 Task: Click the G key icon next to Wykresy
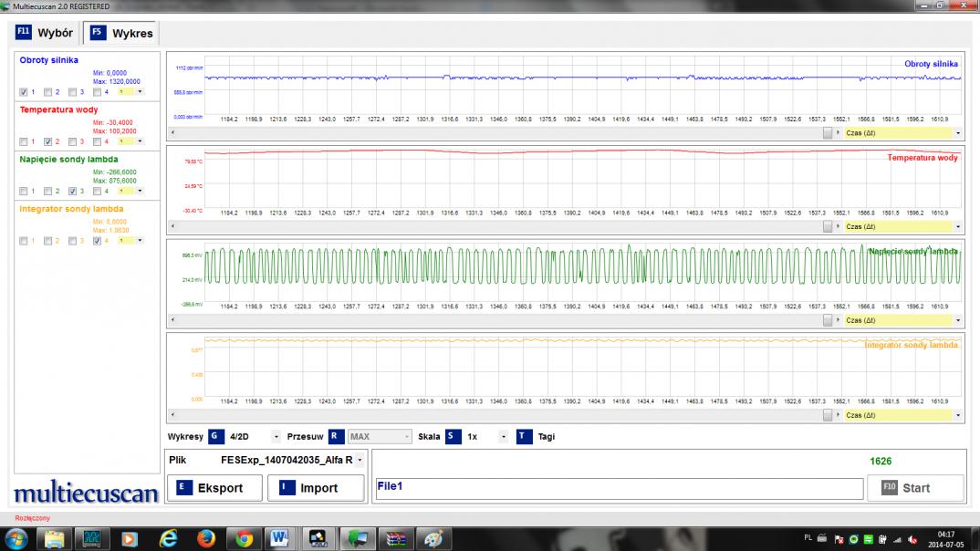click(215, 437)
